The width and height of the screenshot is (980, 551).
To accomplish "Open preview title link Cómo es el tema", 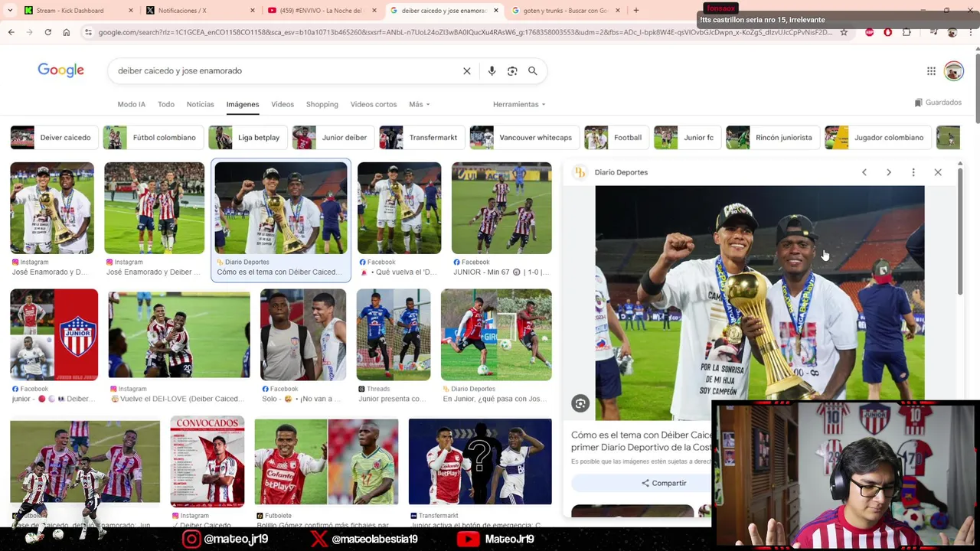I will click(x=642, y=441).
